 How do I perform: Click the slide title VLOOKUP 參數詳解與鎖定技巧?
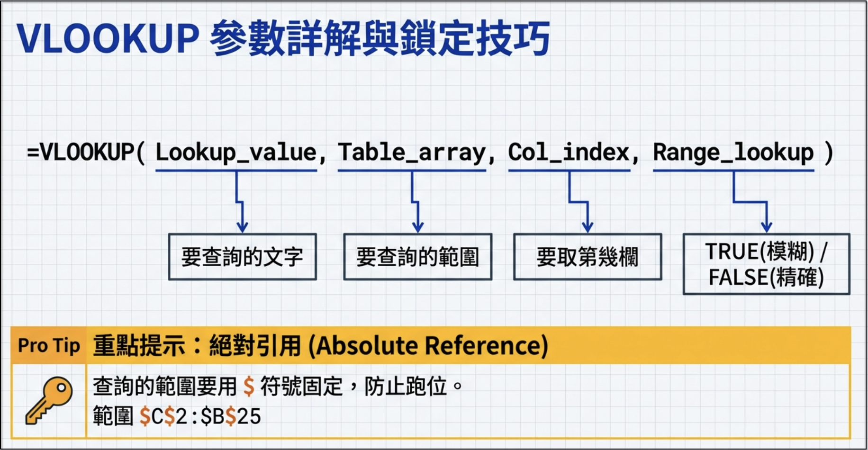point(283,39)
